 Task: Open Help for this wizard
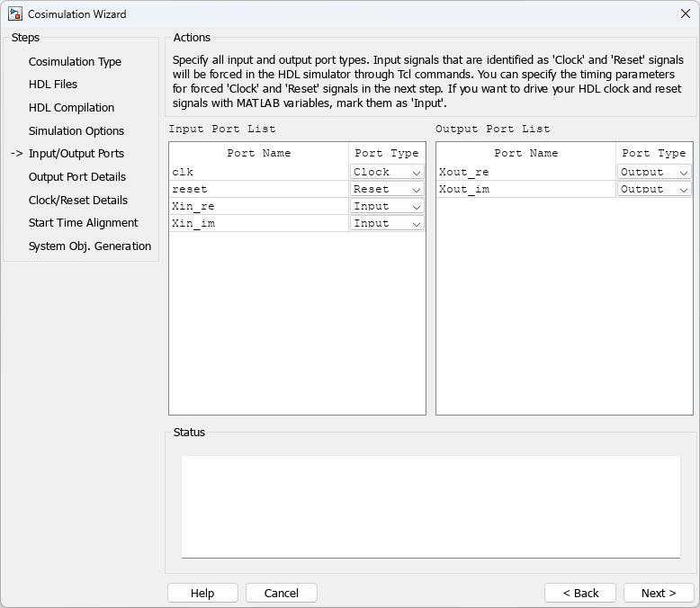[x=202, y=593]
